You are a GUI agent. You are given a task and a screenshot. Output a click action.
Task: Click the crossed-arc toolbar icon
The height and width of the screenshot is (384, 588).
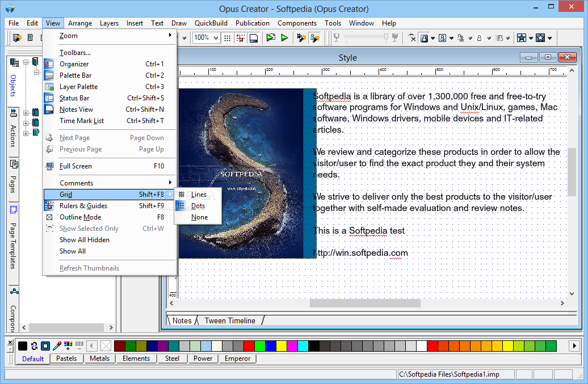point(411,38)
